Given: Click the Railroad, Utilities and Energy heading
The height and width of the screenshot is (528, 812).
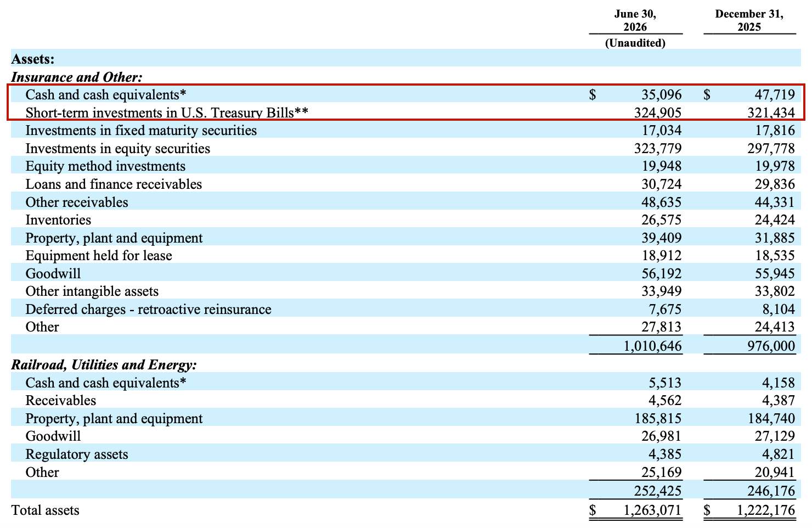Looking at the screenshot, I should tap(104, 365).
